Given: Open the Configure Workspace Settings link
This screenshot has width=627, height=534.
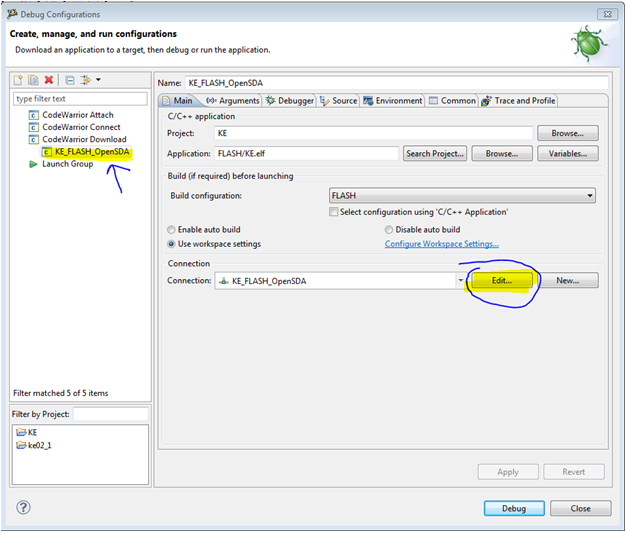Looking at the screenshot, I should [x=441, y=244].
